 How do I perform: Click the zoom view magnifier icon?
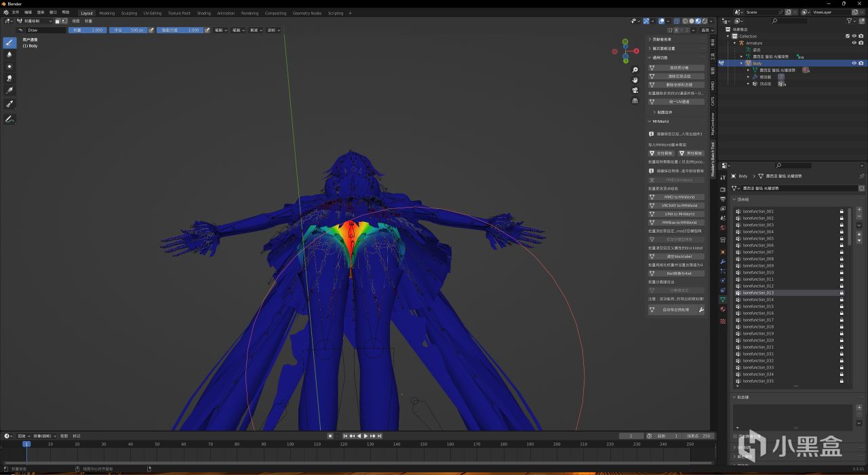click(635, 70)
